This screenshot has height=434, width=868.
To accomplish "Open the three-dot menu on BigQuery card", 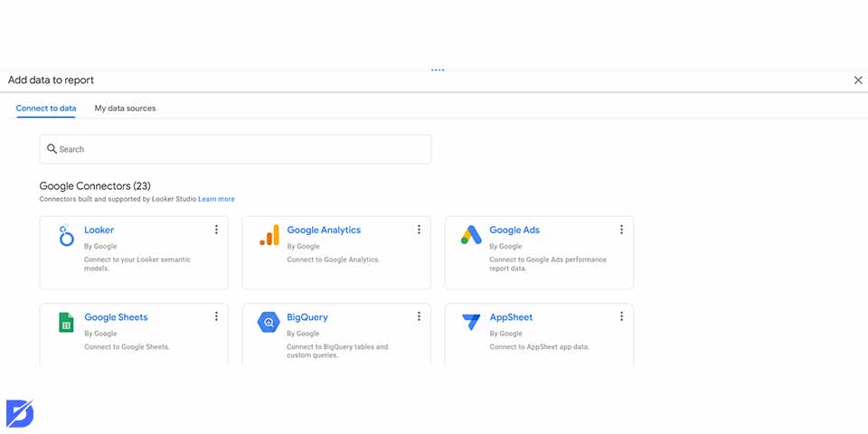I will click(419, 316).
